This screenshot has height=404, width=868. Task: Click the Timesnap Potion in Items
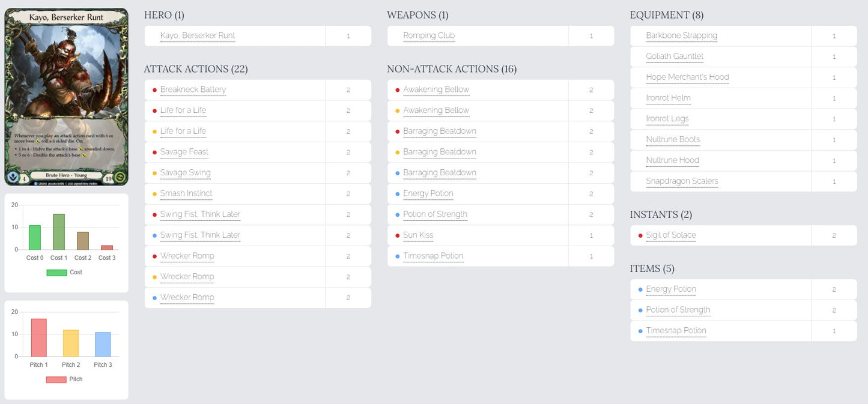coord(676,331)
